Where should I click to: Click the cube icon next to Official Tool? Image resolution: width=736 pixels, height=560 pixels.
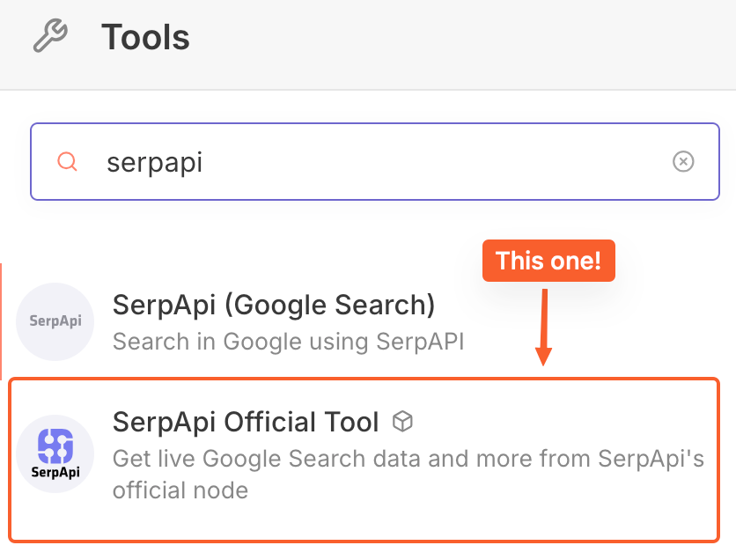pyautogui.click(x=402, y=422)
